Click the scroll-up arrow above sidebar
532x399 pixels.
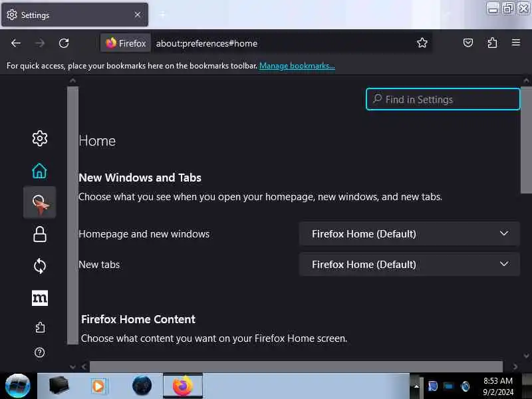72,80
